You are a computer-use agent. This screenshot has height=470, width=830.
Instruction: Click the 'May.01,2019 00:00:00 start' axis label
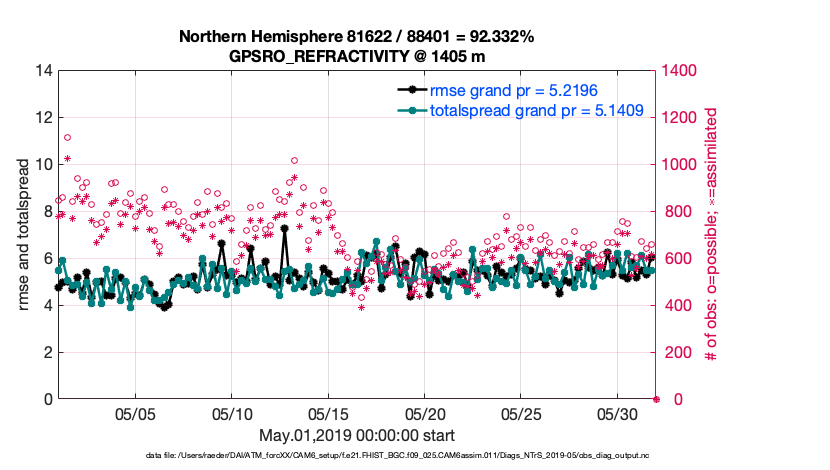coord(357,436)
